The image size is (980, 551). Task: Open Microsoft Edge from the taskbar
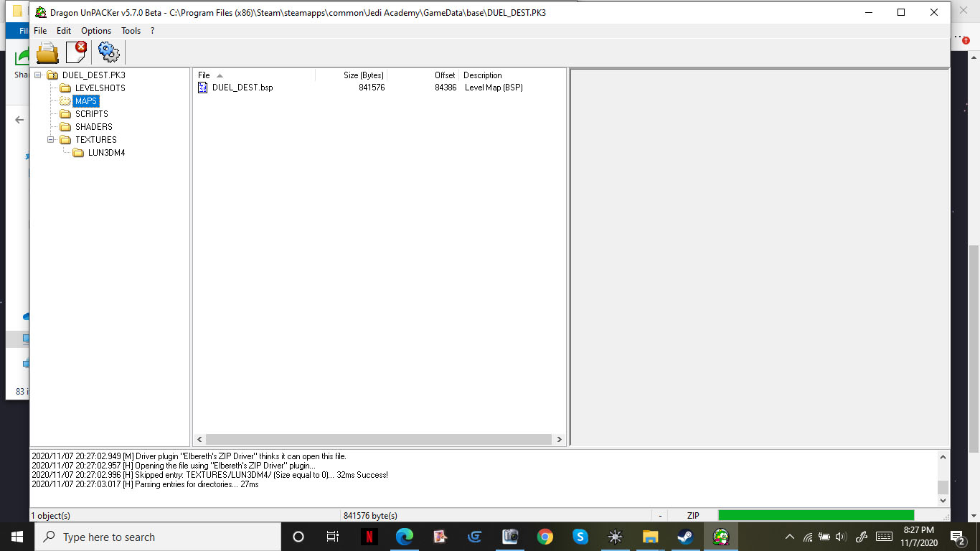pos(405,537)
